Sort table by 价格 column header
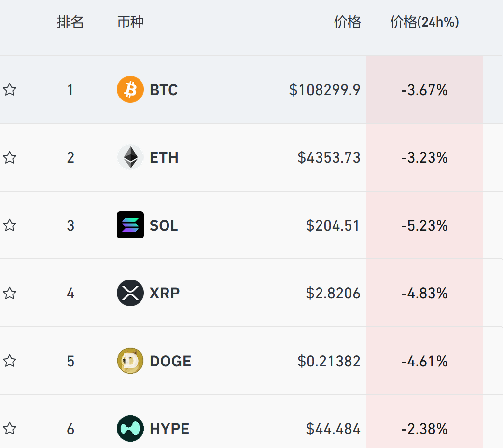 click(x=347, y=22)
